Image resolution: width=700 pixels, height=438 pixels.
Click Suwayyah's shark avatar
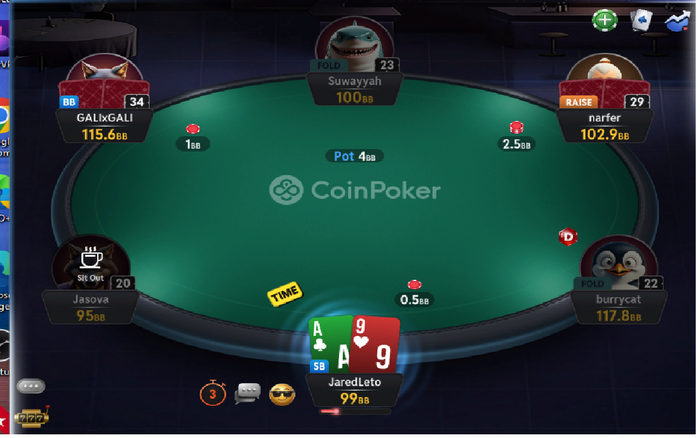coord(354,45)
